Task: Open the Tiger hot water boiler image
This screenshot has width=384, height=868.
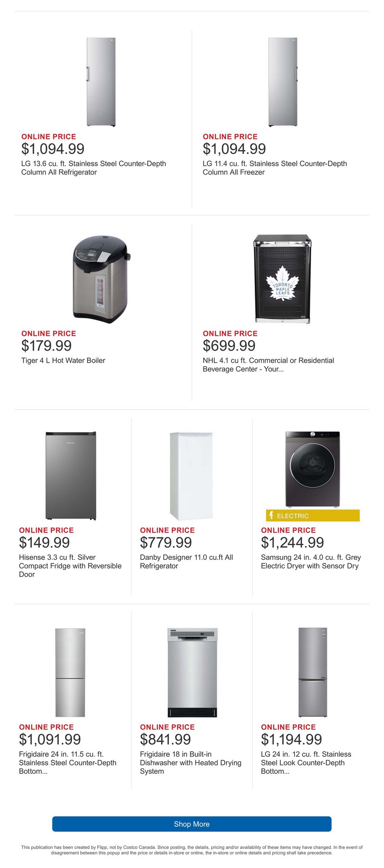Action: (x=102, y=279)
